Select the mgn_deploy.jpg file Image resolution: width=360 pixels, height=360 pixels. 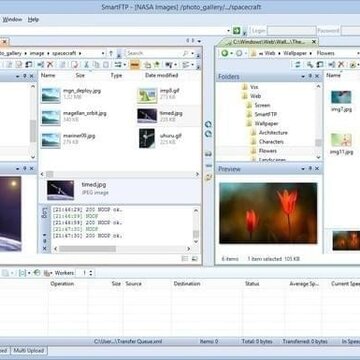pos(71,94)
